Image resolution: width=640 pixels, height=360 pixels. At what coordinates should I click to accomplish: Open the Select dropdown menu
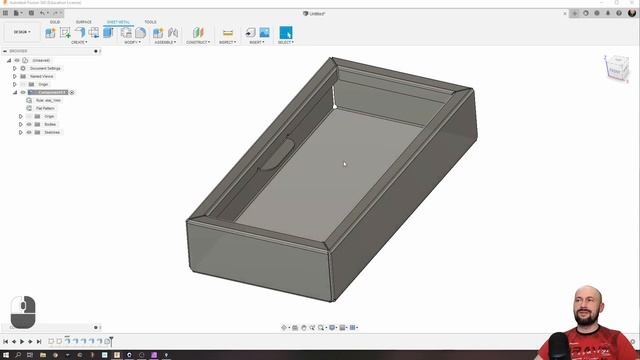[286, 42]
